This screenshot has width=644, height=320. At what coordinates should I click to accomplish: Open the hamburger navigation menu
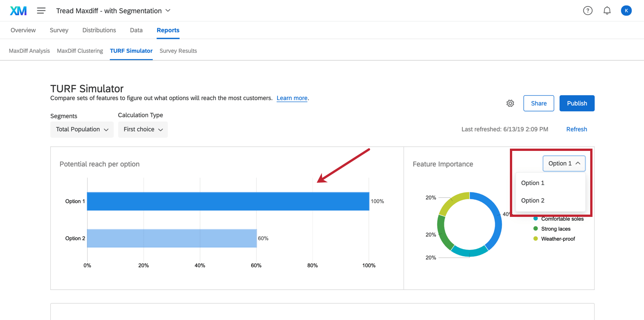coord(41,11)
